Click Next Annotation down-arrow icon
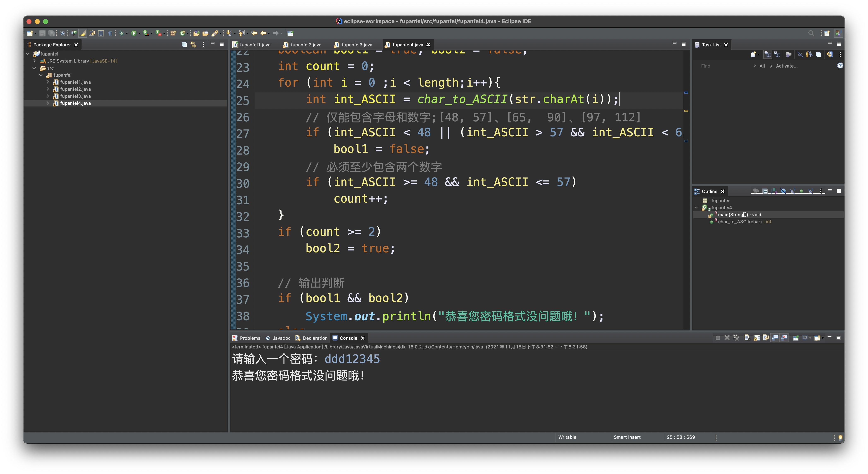Viewport: 868px width, 474px height. click(230, 33)
